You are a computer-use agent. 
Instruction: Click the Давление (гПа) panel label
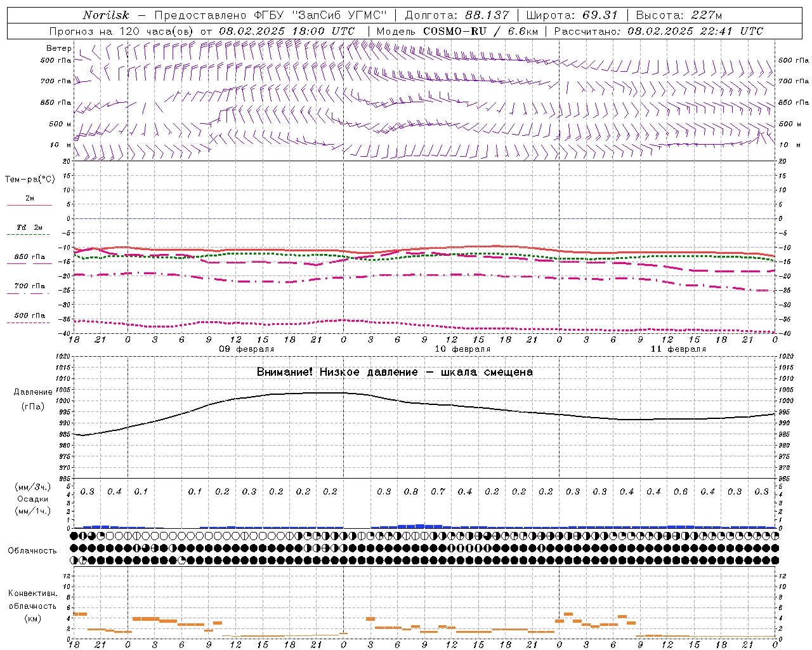point(33,399)
